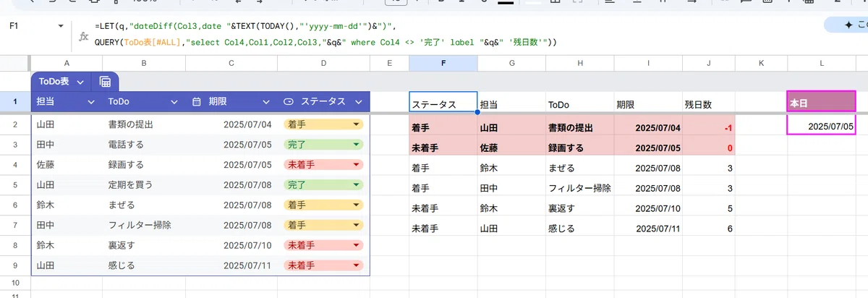Click the 本日 header cell
Image resolution: width=868 pixels, height=298 pixels.
click(x=822, y=102)
